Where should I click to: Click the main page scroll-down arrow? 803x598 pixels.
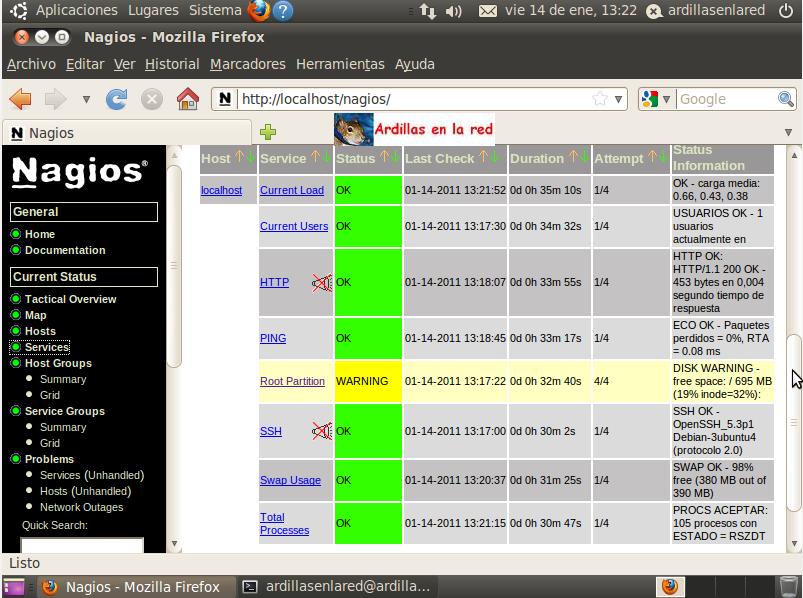coord(794,544)
